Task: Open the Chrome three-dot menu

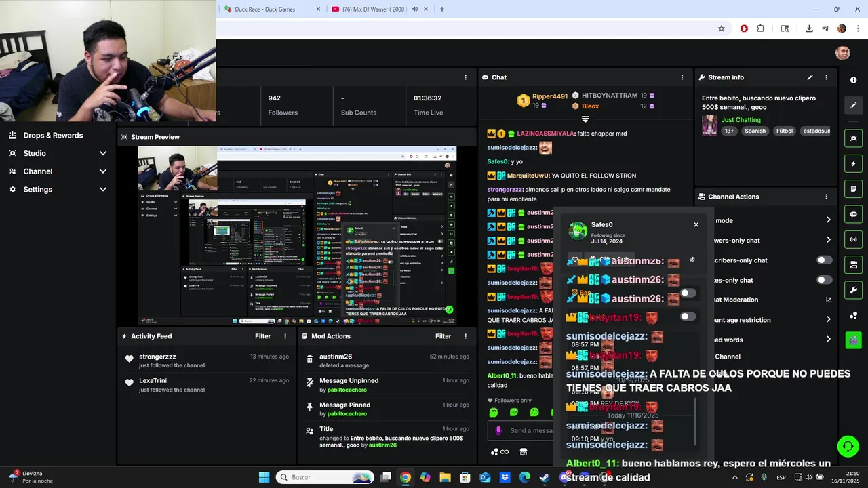Action: [x=857, y=28]
